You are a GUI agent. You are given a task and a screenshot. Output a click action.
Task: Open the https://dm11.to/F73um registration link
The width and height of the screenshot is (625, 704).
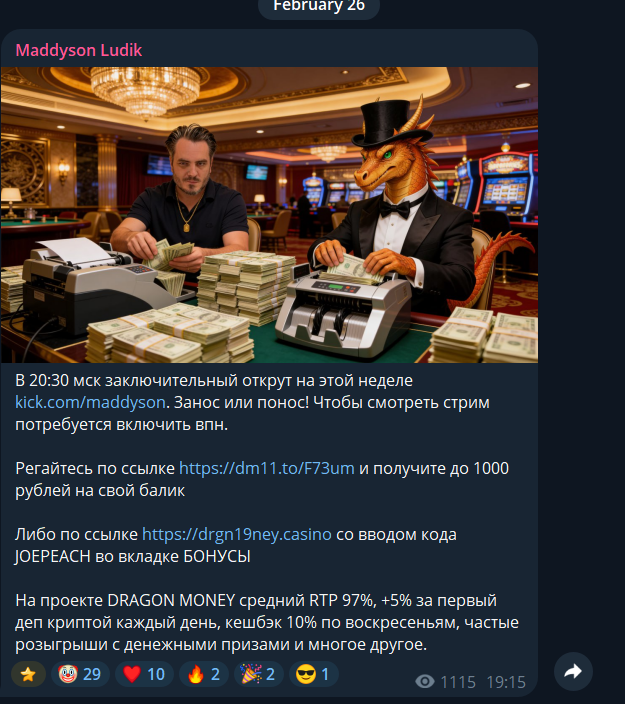[267, 468]
